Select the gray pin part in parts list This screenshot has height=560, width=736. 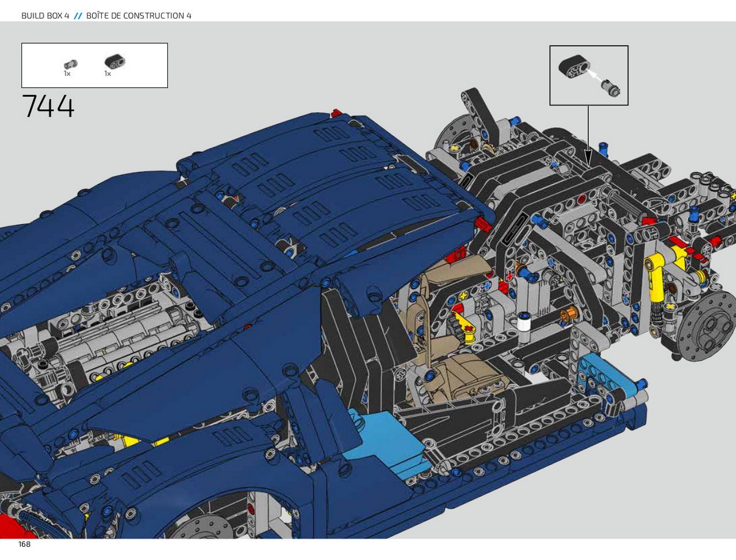71,64
